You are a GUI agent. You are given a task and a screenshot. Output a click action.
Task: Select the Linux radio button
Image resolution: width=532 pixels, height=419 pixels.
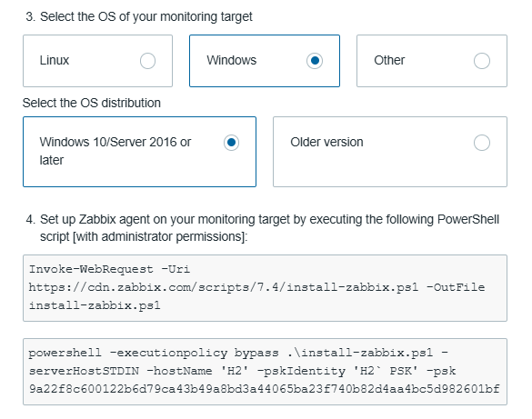coord(147,61)
